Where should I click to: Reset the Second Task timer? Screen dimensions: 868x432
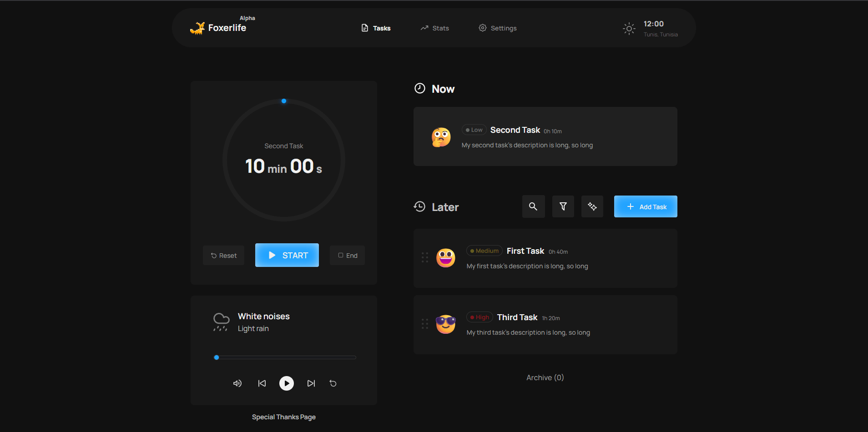point(223,256)
